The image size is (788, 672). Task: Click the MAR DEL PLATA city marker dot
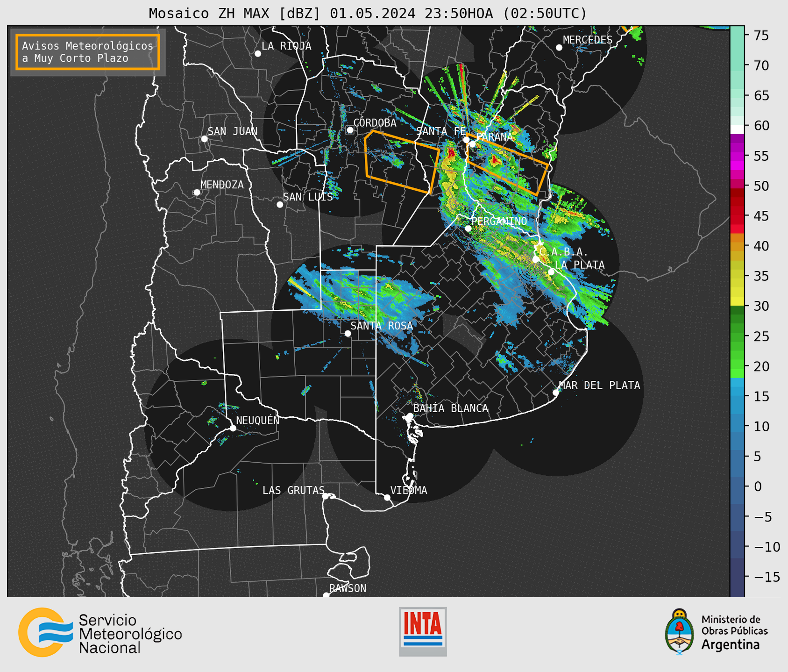pos(555,393)
